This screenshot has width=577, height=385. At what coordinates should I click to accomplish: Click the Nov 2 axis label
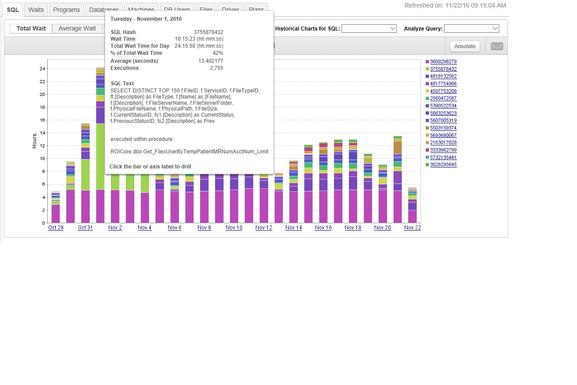click(115, 228)
